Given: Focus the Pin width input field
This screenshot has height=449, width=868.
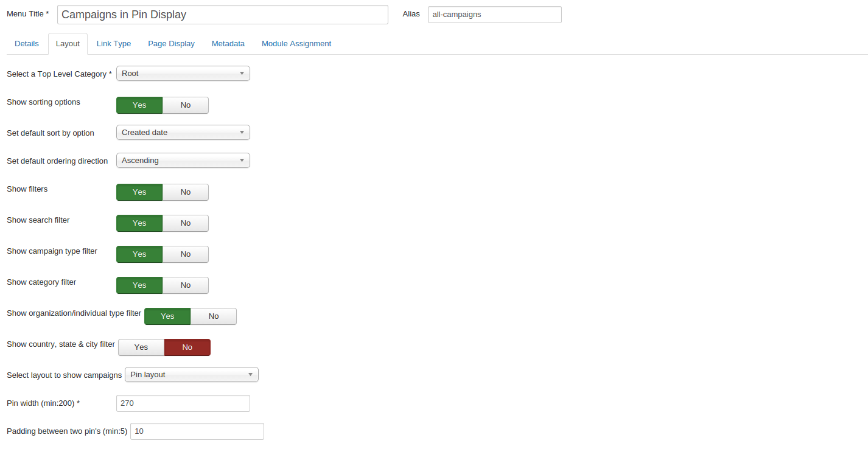Looking at the screenshot, I should pos(183,403).
